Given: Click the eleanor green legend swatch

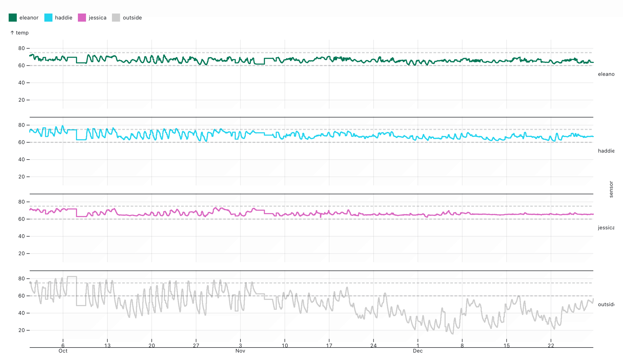Looking at the screenshot, I should (13, 18).
